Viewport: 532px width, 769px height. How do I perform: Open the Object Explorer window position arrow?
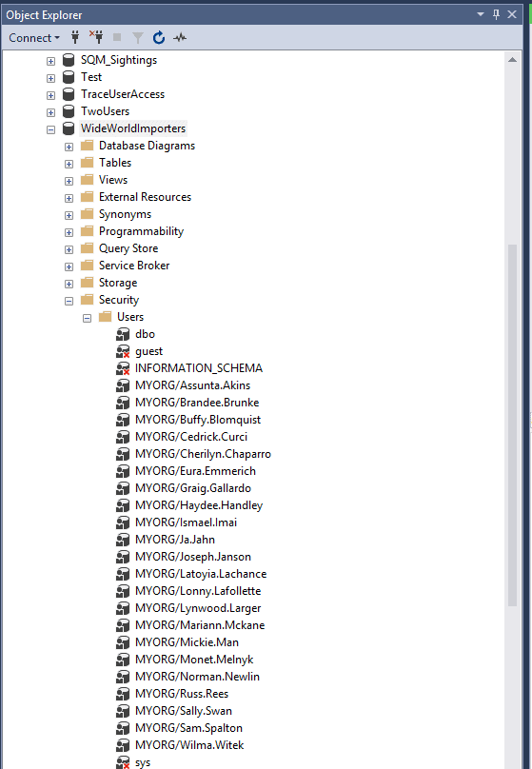481,14
